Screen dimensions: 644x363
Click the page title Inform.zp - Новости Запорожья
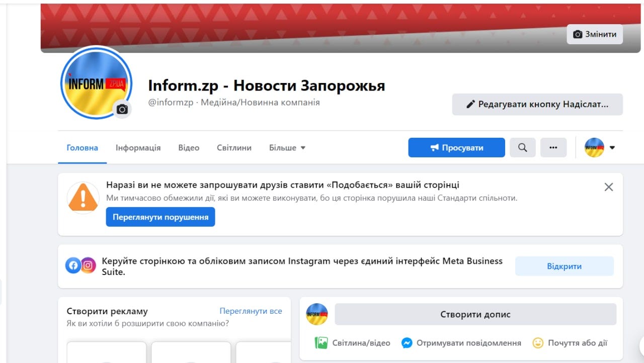pos(267,85)
